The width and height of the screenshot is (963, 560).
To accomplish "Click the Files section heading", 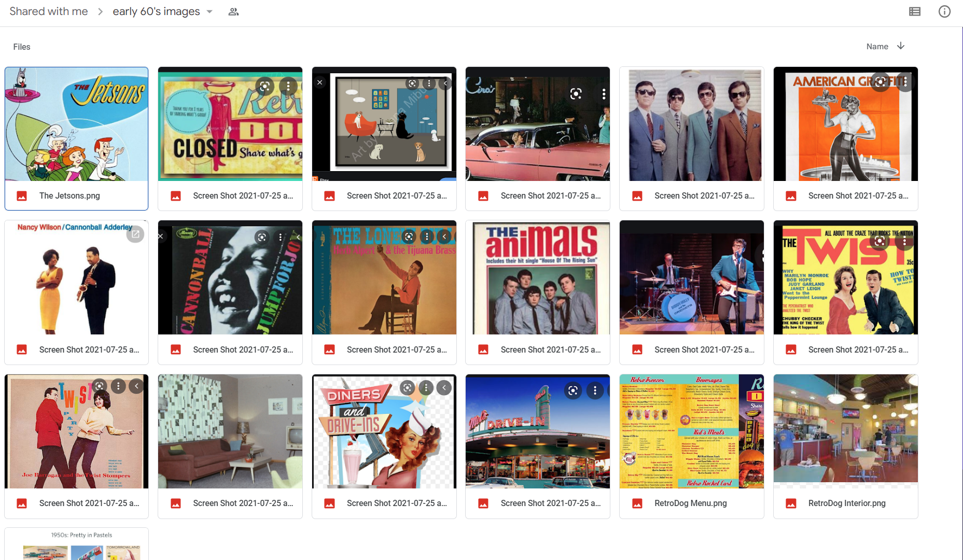I will (x=22, y=47).
